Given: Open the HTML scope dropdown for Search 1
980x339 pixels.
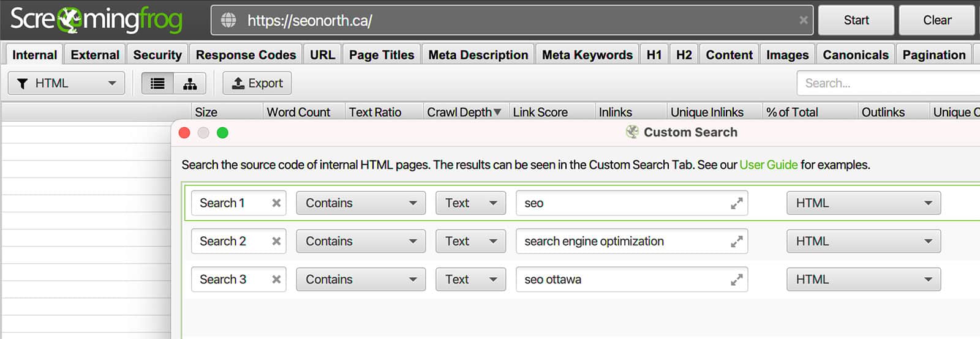Looking at the screenshot, I should [x=864, y=203].
